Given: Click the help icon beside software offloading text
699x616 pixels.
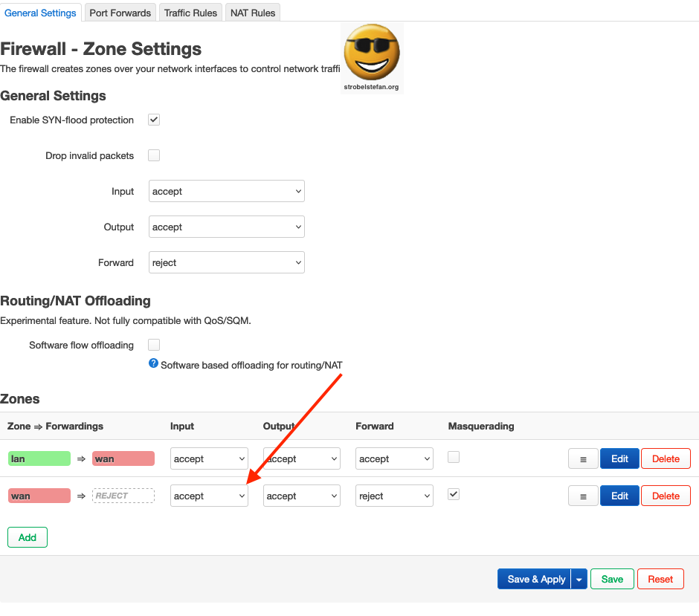Looking at the screenshot, I should 153,363.
